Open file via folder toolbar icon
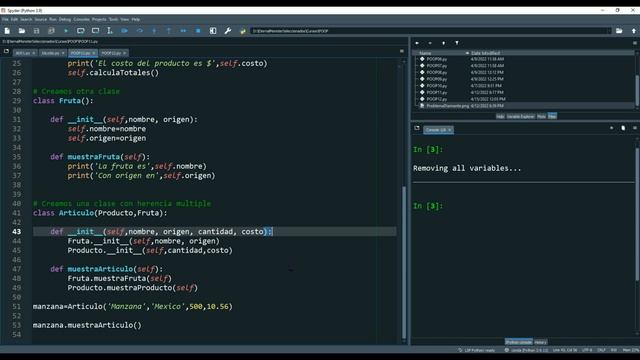The image size is (640, 360). 22,31
